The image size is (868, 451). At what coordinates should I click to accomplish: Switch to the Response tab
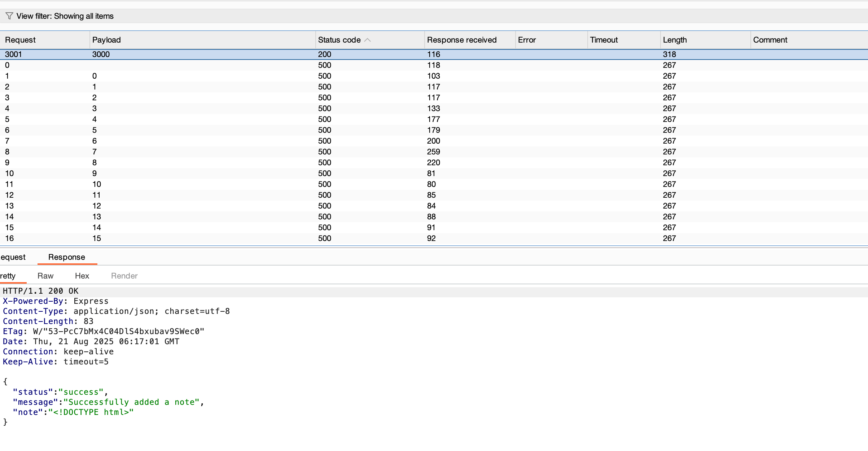click(67, 257)
